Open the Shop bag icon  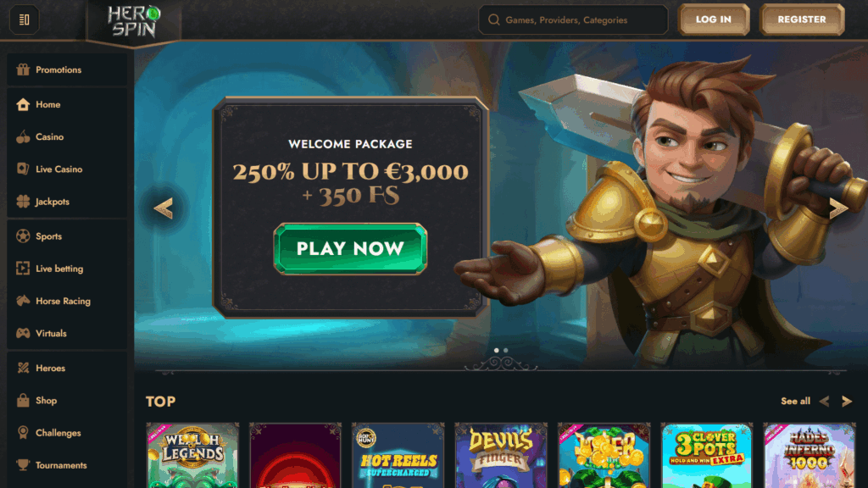(x=23, y=400)
